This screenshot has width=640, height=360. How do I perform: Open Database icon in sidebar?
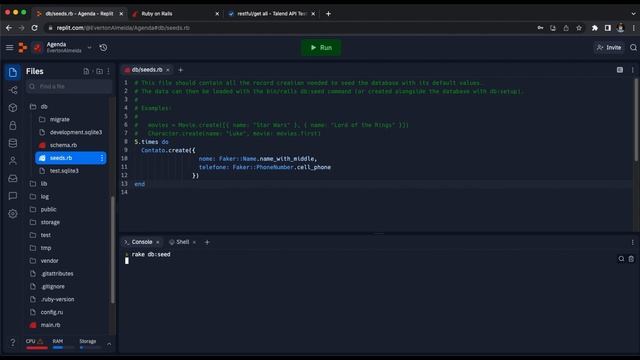(x=13, y=143)
